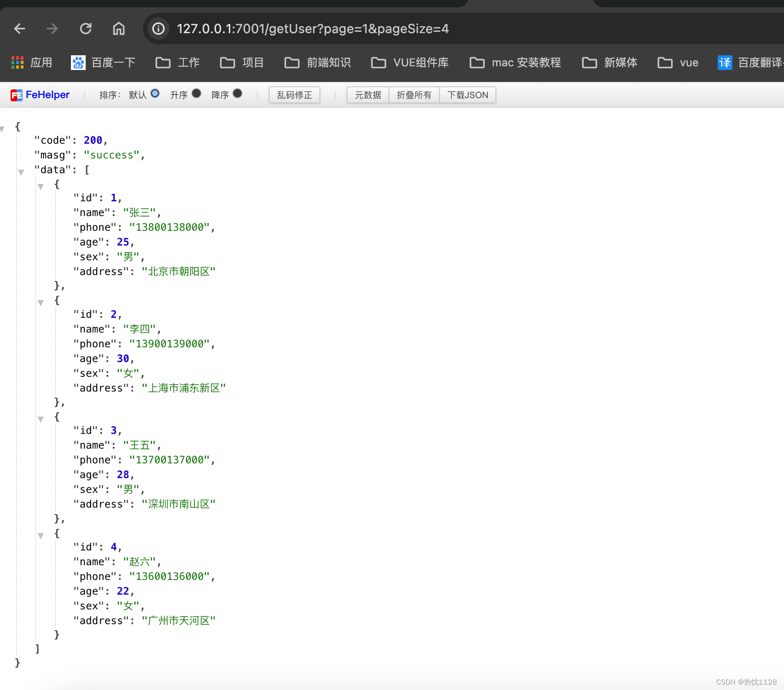Click the FeHelper logo link
784x690 pixels.
click(x=40, y=95)
